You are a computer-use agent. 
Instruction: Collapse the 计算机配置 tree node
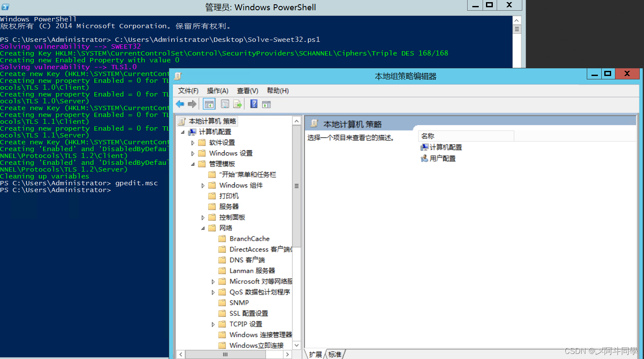183,132
